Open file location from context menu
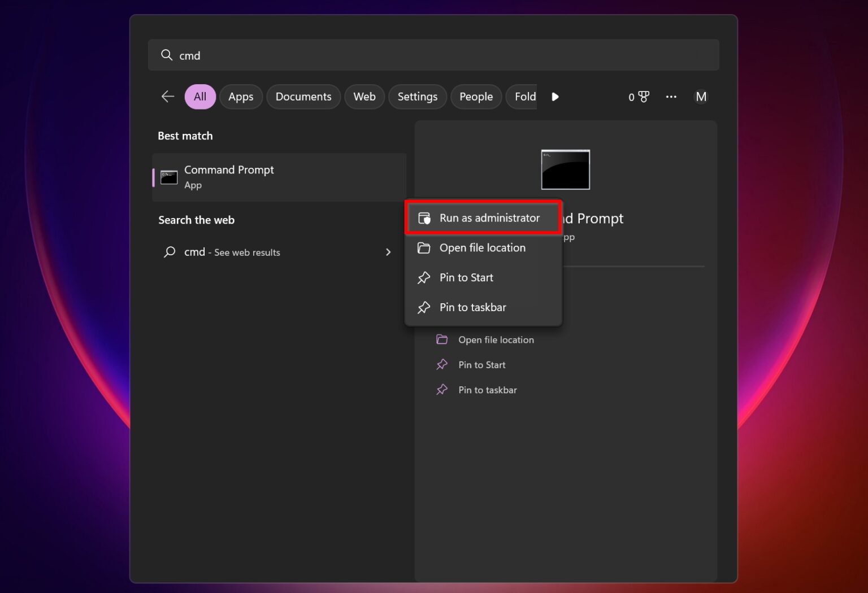The height and width of the screenshot is (593, 868). click(483, 248)
